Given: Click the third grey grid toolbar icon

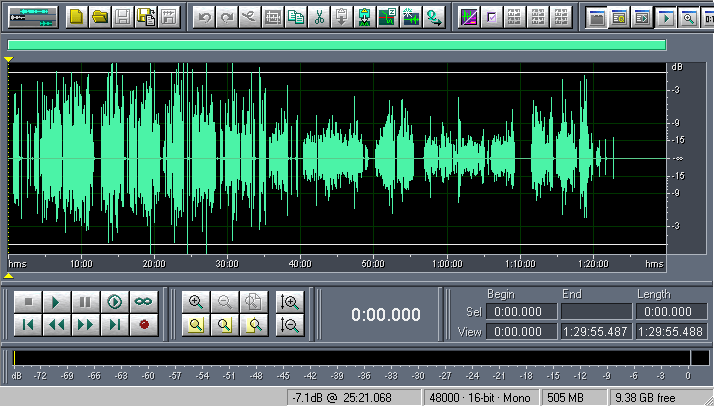Looking at the screenshot, I should pyautogui.click(x=561, y=17).
